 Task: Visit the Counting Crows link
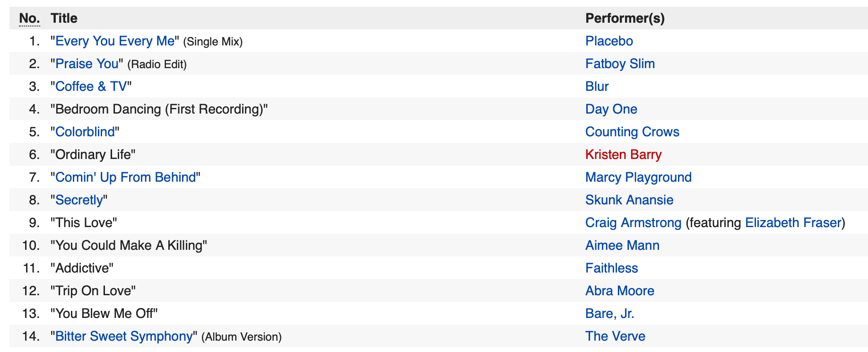coord(632,132)
